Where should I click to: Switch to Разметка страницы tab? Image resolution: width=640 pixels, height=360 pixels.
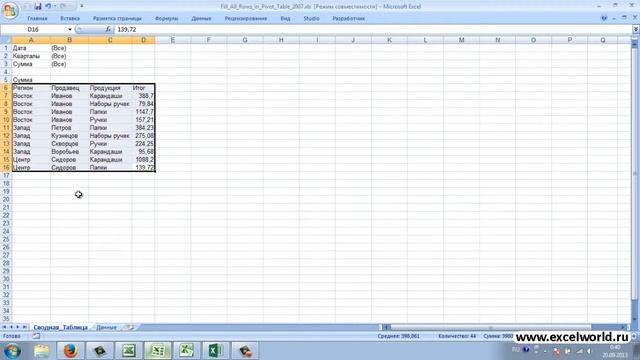pyautogui.click(x=117, y=18)
